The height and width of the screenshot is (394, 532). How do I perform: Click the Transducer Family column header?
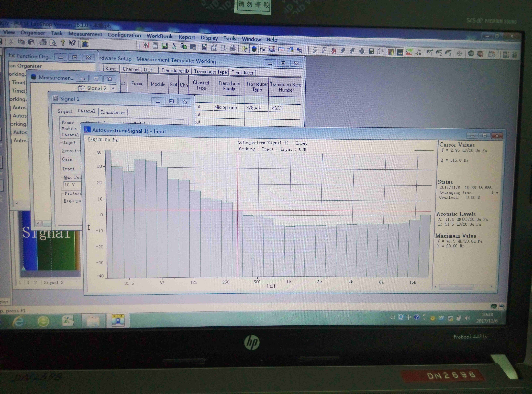pos(229,86)
